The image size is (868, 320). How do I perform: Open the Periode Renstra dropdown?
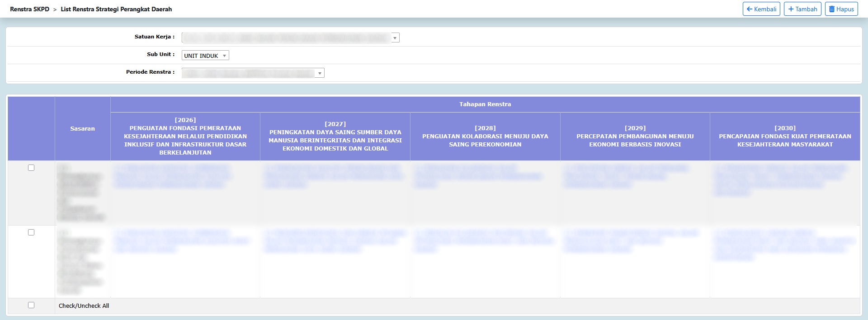253,73
